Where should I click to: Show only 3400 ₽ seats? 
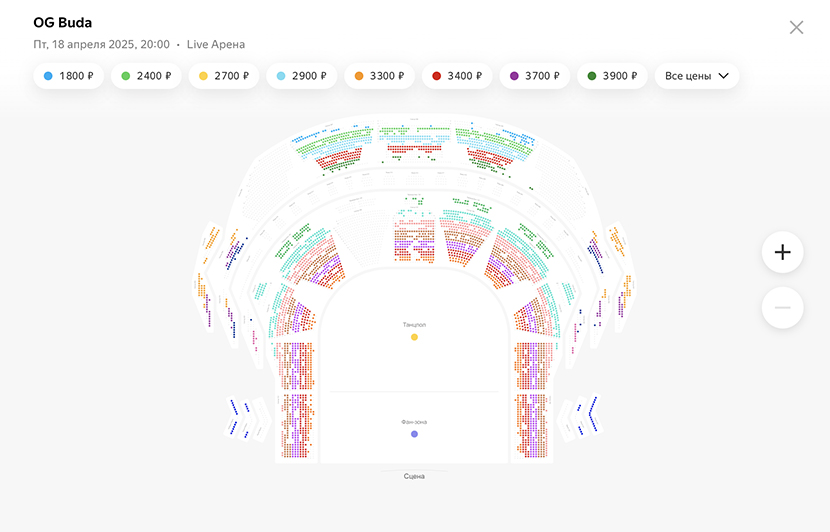[x=457, y=76]
